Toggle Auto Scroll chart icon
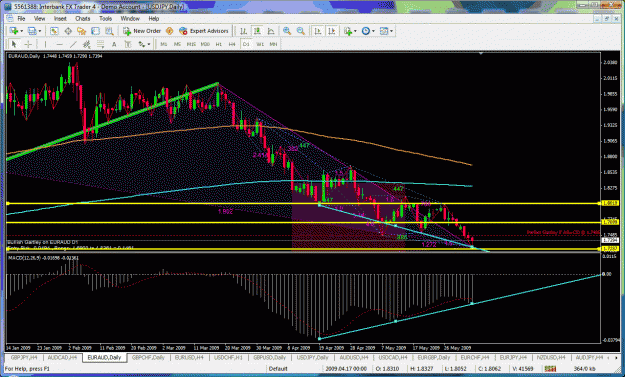 318,31
